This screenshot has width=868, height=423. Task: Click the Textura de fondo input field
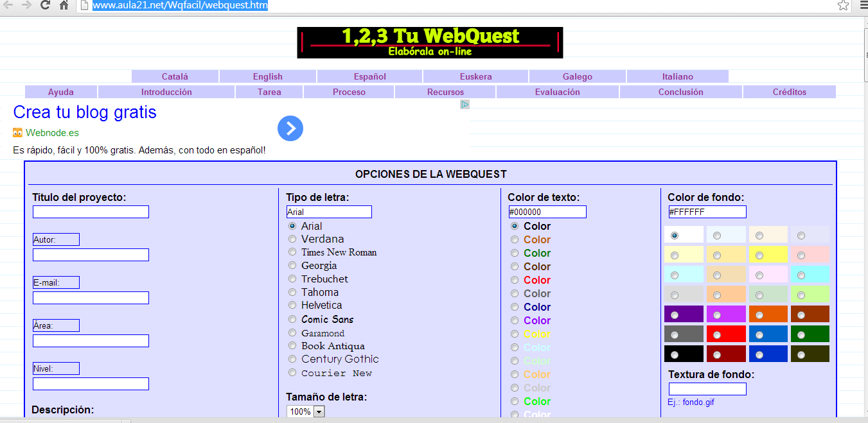click(x=707, y=389)
